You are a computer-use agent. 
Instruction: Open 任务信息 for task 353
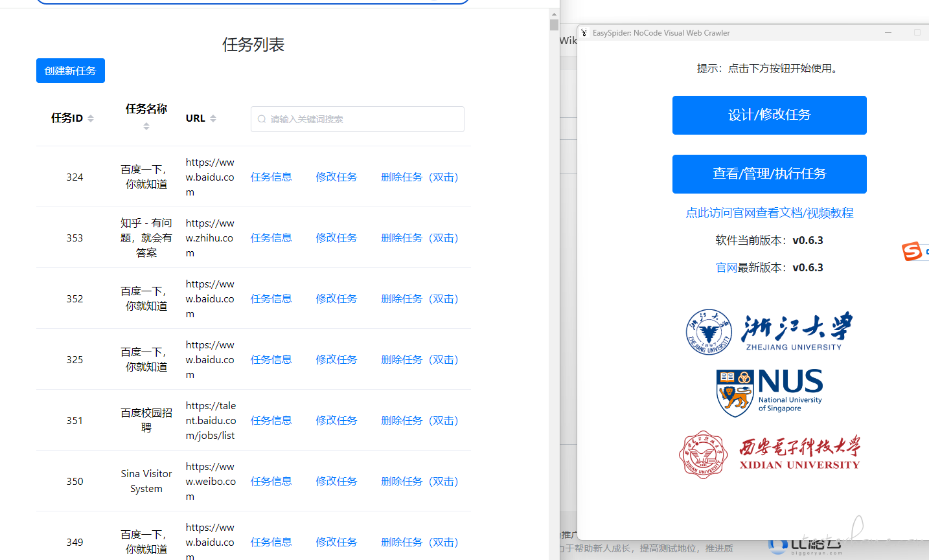[x=271, y=238]
